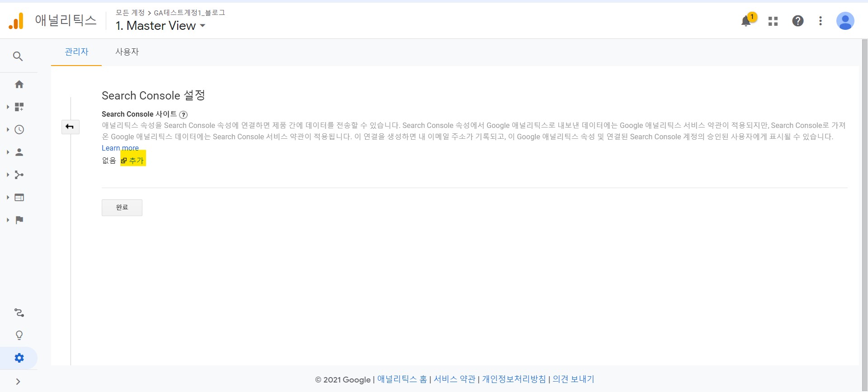Open Behavior layout icon
The height and width of the screenshot is (392, 868).
pyautogui.click(x=19, y=197)
